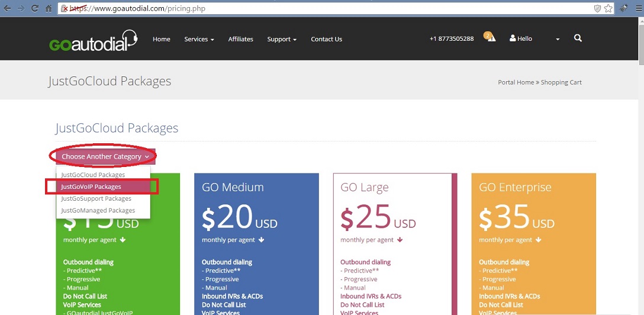This screenshot has width=644, height=315.
Task: Click the browser back arrow
Action: click(7, 8)
